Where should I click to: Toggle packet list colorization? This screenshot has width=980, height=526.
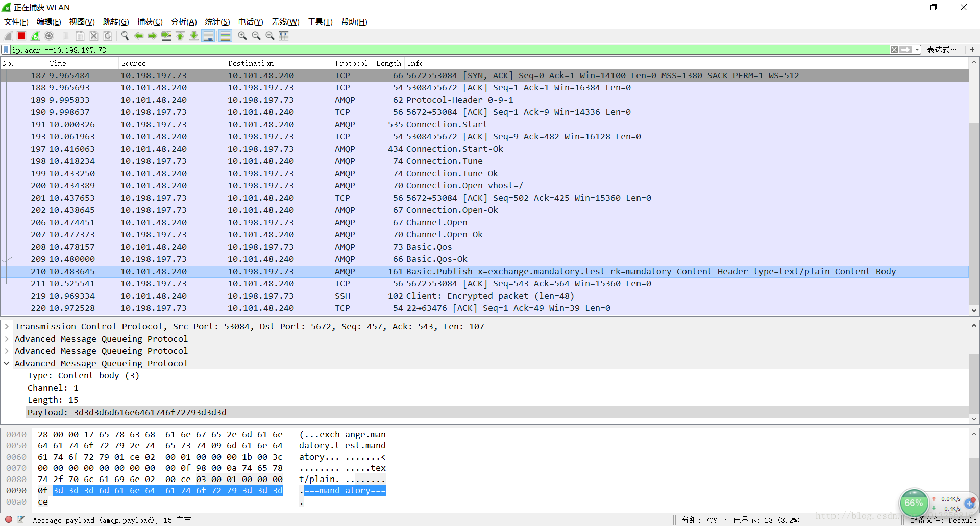tap(225, 36)
